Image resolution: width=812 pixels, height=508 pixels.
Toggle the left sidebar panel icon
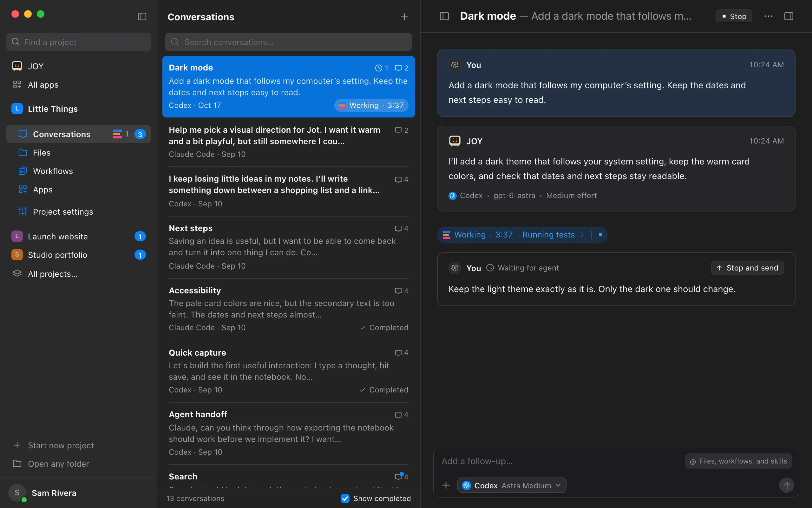pos(142,17)
